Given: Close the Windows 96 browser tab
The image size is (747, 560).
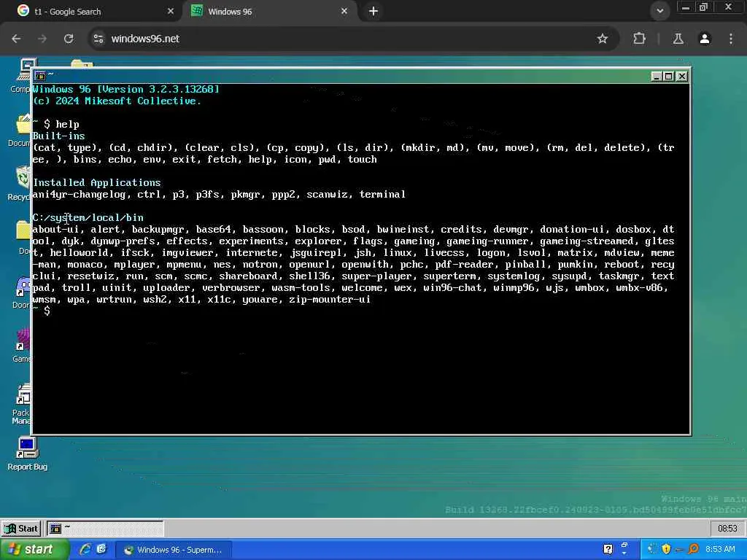Looking at the screenshot, I should point(344,11).
